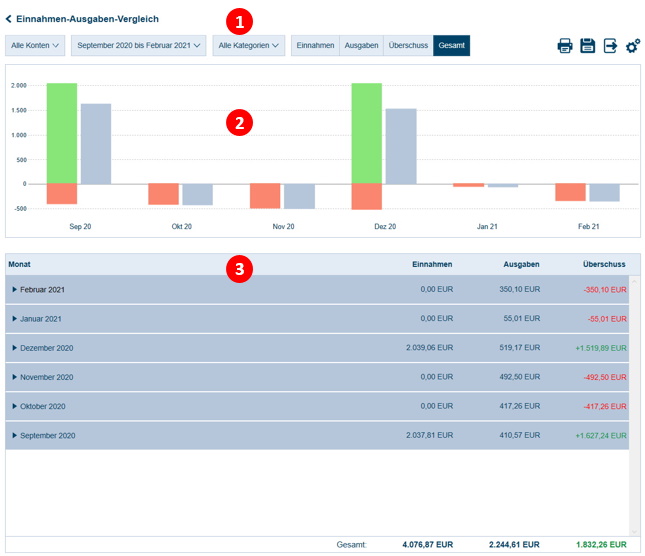The image size is (645, 556).
Task: Sort by the Ausgaben column header
Action: 521,264
